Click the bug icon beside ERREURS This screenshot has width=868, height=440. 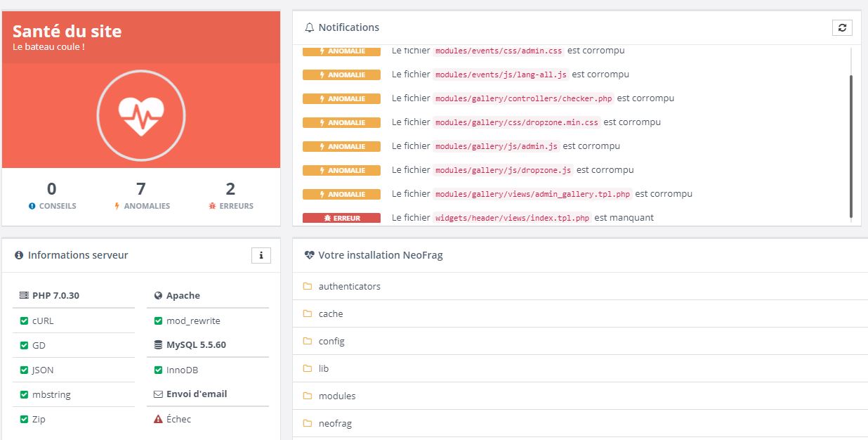(x=212, y=206)
